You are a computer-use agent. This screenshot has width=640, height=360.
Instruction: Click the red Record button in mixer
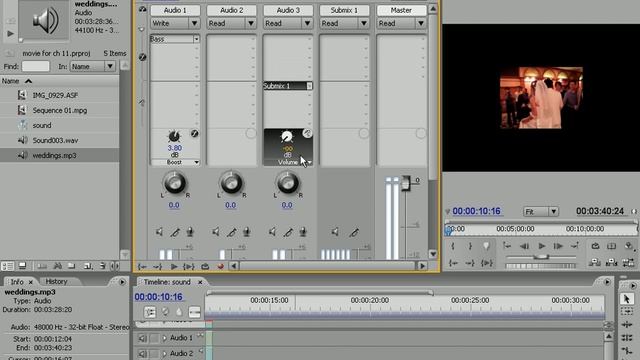[x=220, y=267]
